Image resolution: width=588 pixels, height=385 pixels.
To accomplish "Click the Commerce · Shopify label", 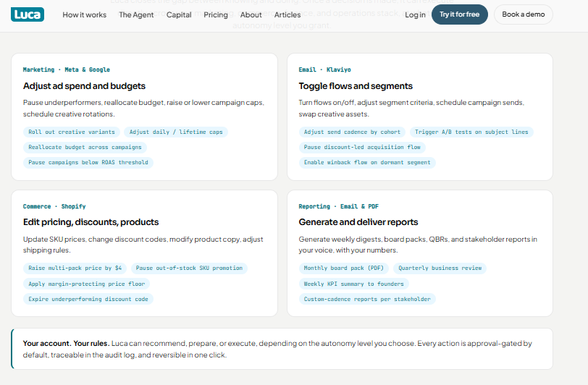I will point(54,206).
